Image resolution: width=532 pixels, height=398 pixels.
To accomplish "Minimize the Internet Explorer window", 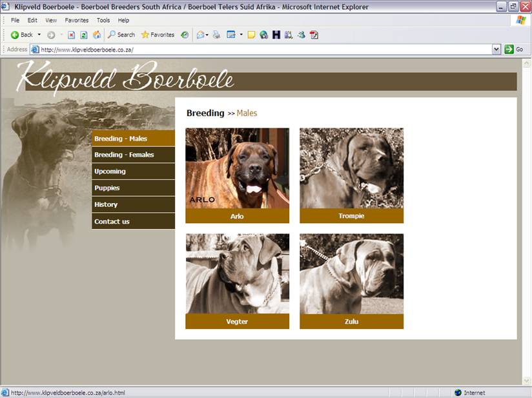I will (501, 6).
